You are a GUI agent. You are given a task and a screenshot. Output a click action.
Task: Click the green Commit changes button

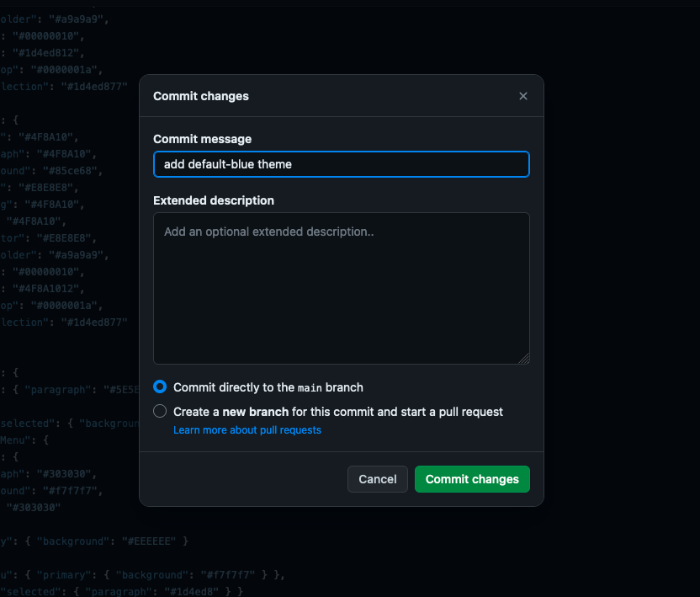tap(472, 479)
